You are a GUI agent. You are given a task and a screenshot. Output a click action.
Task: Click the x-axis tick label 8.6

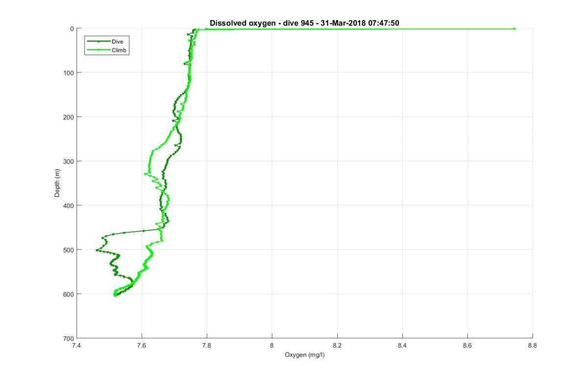click(467, 345)
